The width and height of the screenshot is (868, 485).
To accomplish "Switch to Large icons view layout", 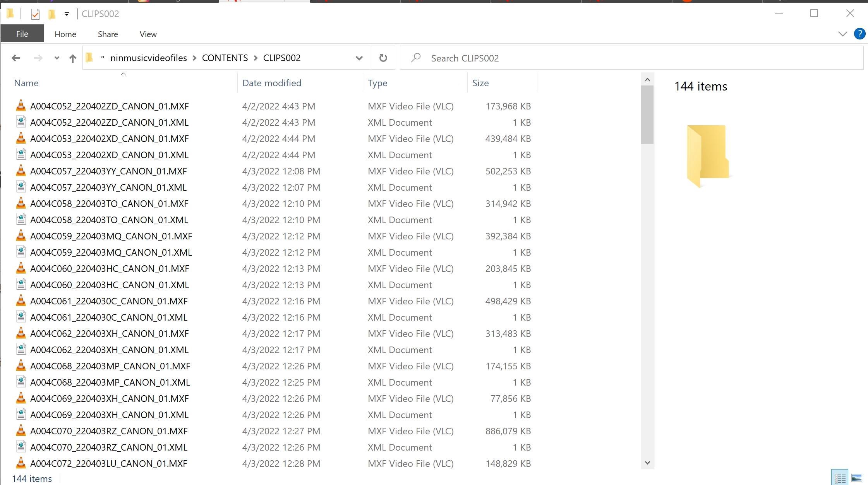I will [x=857, y=478].
